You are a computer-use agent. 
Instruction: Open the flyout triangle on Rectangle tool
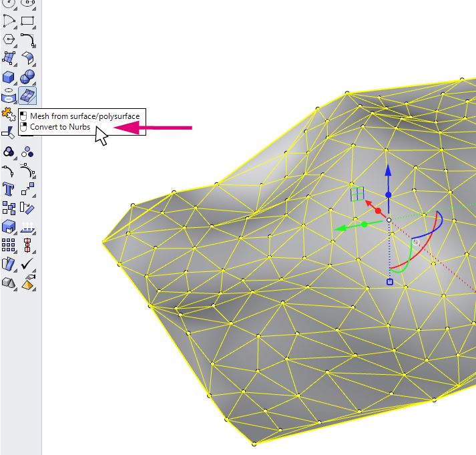point(34,27)
